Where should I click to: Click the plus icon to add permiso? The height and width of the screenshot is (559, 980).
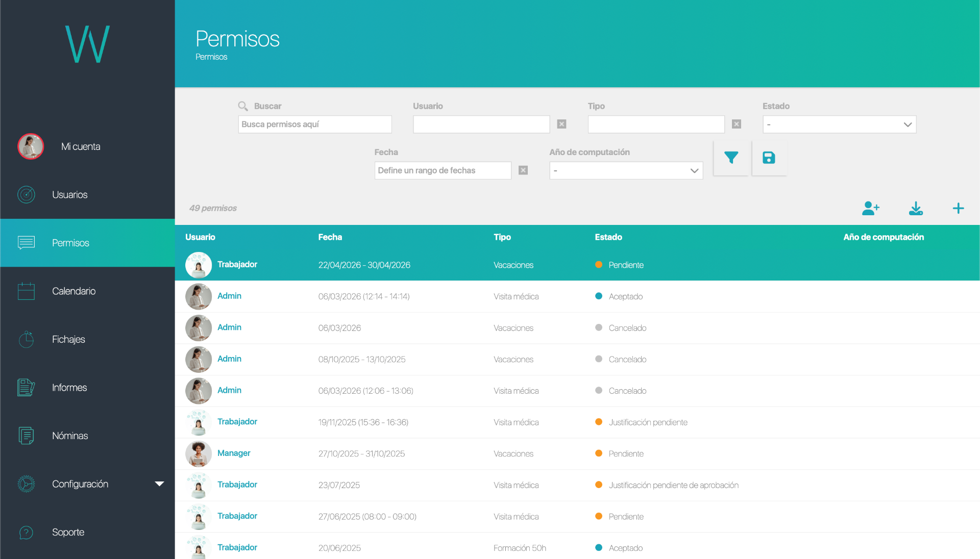click(x=958, y=208)
